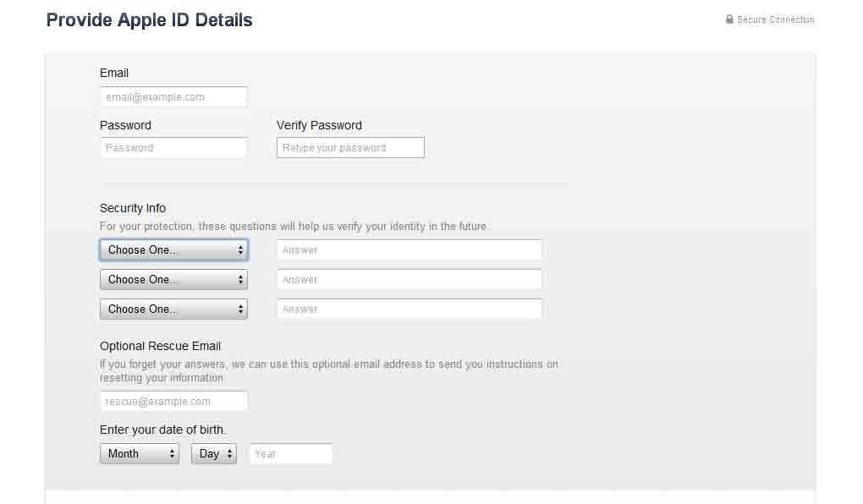Open the birth Month dropdown
Screen dimensions: 863x504
click(x=140, y=454)
